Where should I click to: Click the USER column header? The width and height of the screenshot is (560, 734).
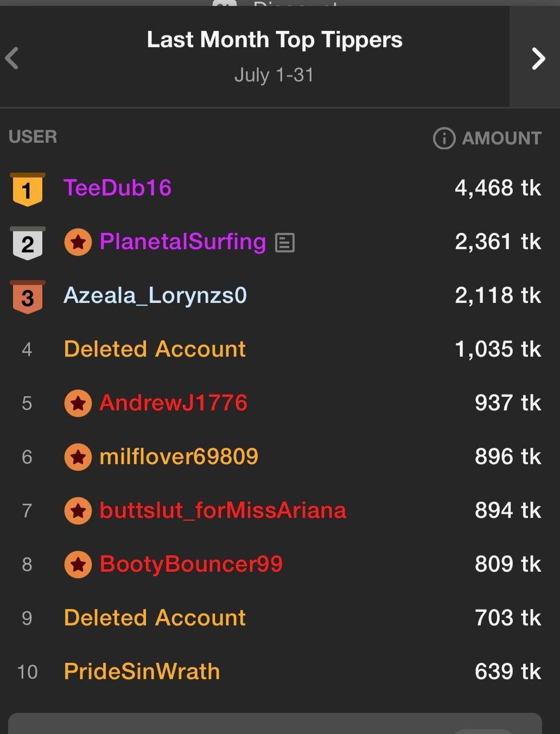click(33, 137)
